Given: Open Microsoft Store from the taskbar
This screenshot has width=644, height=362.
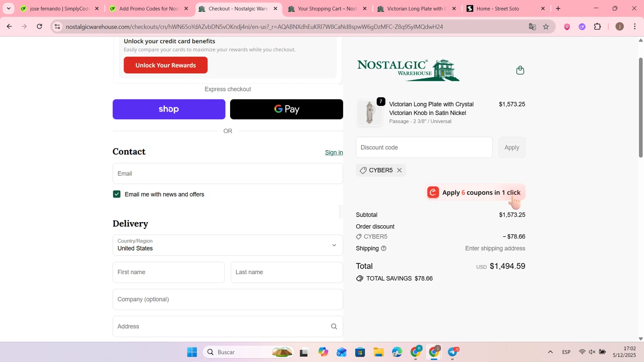Looking at the screenshot, I should [360, 352].
